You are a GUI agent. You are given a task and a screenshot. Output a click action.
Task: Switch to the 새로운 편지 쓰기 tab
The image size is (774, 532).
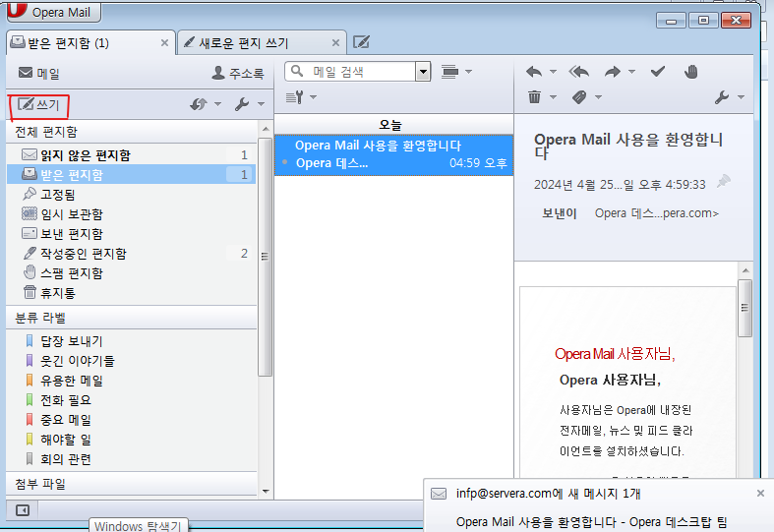pyautogui.click(x=262, y=43)
